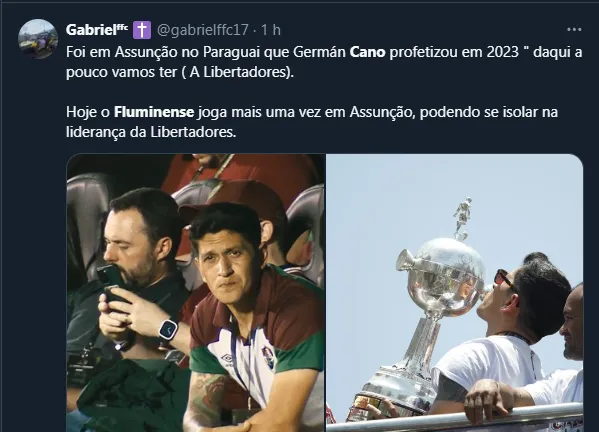Open the three-dot more options menu
599x432 pixels.
574,29
